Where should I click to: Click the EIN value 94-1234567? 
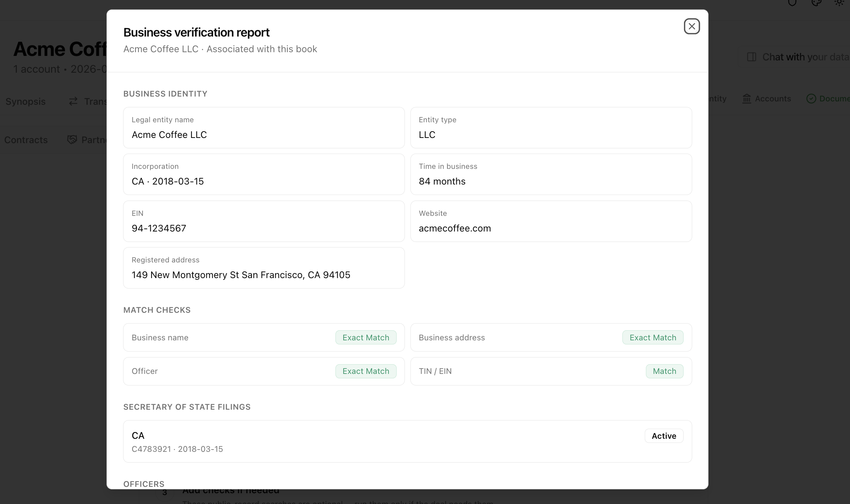point(159,228)
